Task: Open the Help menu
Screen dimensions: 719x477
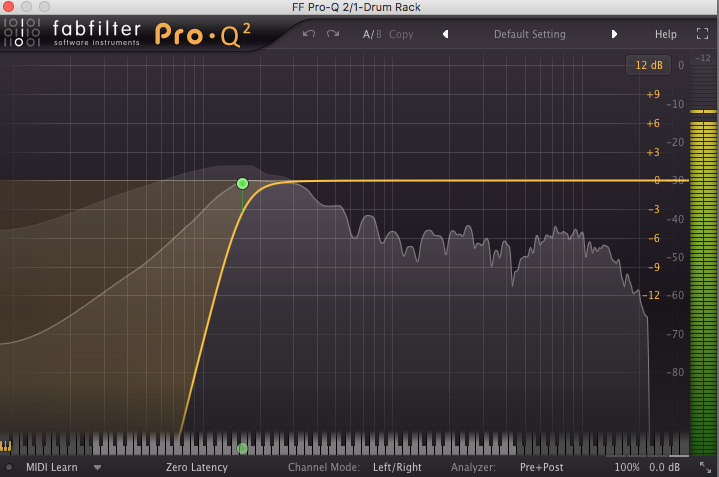Action: [665, 34]
